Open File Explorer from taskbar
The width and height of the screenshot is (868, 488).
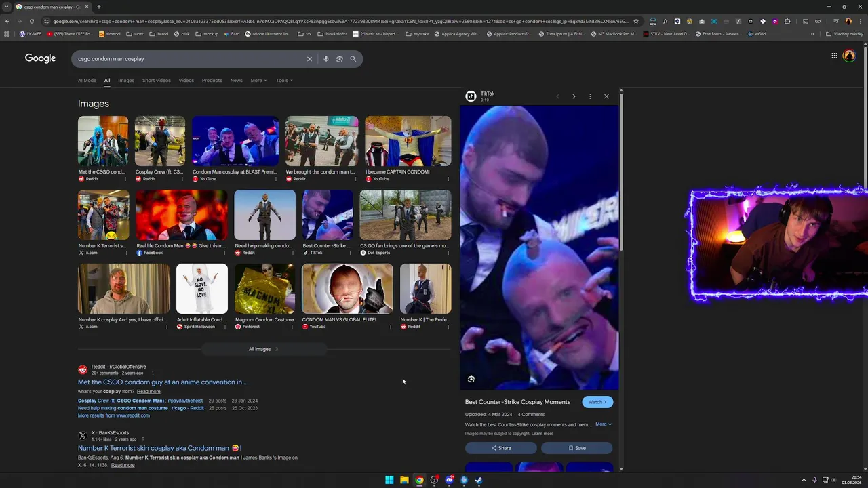(404, 480)
